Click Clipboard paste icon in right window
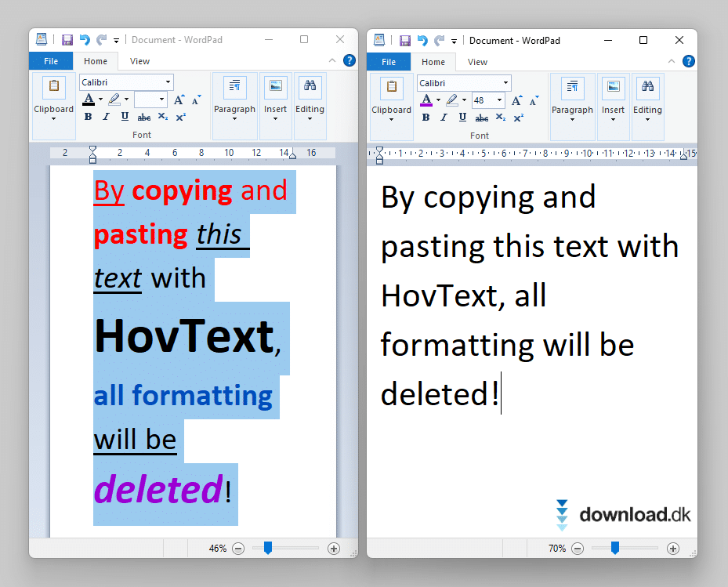This screenshot has height=587, width=728. click(x=391, y=88)
